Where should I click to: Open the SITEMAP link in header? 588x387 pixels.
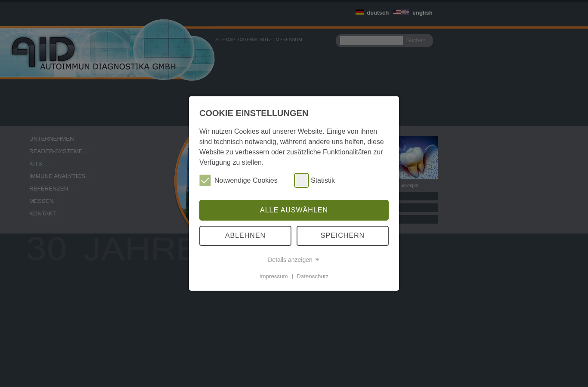(x=225, y=40)
